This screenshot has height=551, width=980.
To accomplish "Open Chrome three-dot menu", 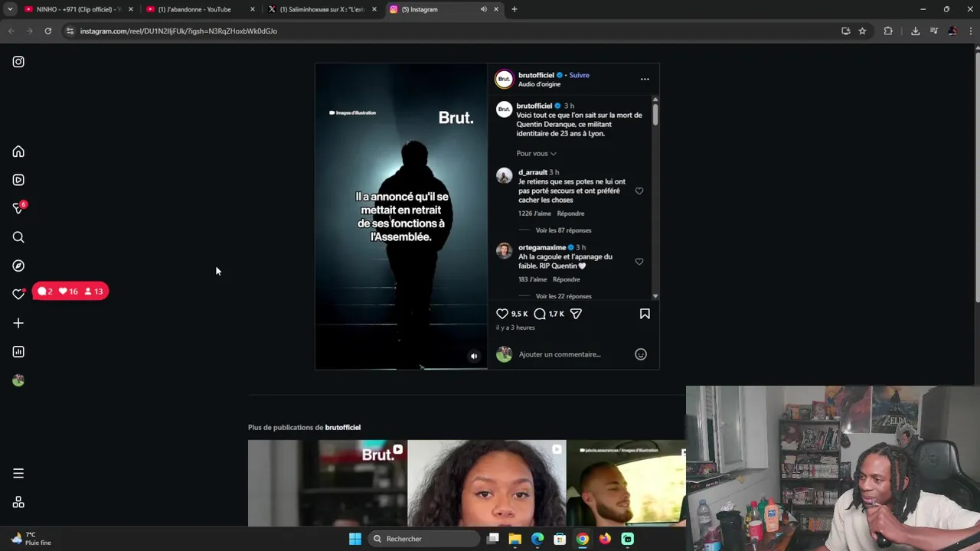I will [971, 31].
